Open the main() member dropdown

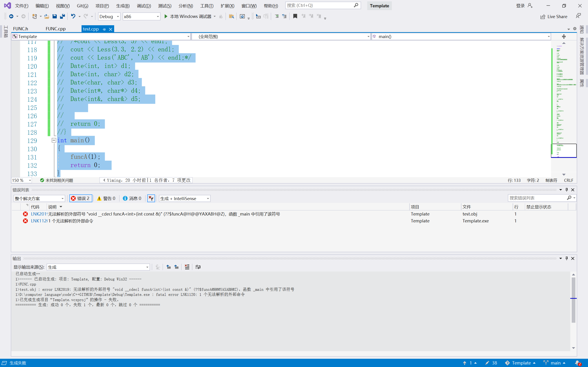tap(461, 36)
